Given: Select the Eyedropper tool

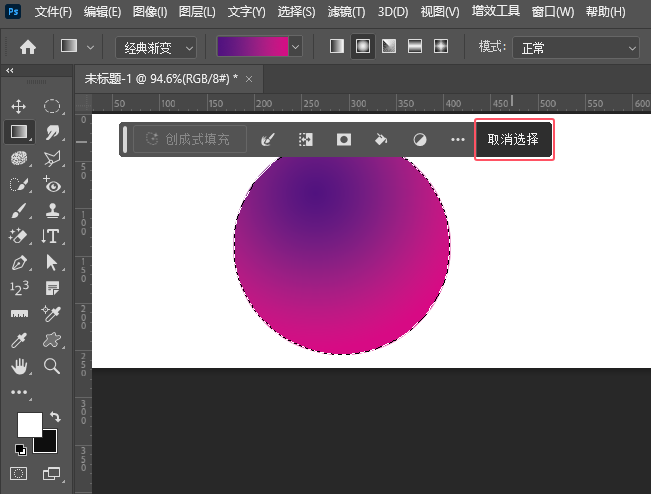Looking at the screenshot, I should coord(19,340).
